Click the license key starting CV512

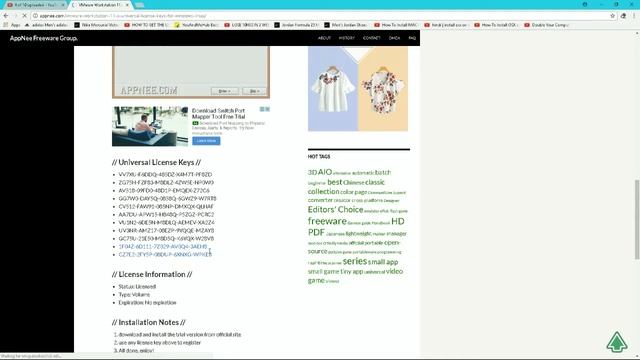(166, 207)
